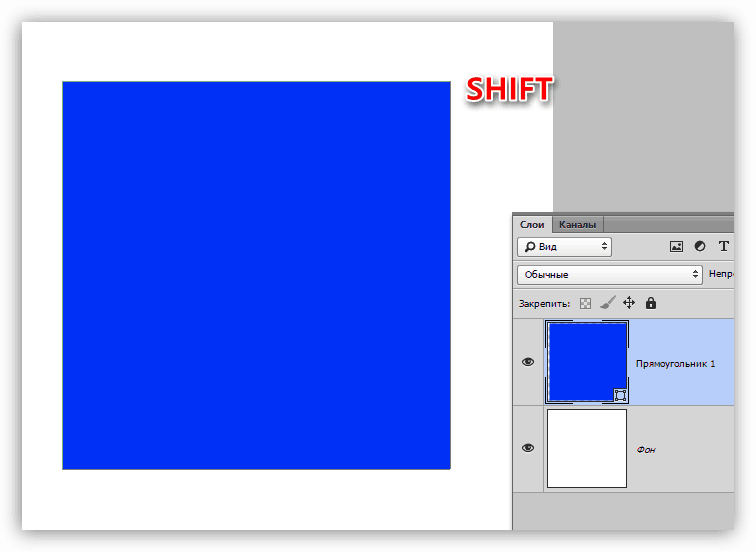This screenshot has height=552, width=756.
Task: Select the Фон layer thumbnail
Action: (x=587, y=448)
